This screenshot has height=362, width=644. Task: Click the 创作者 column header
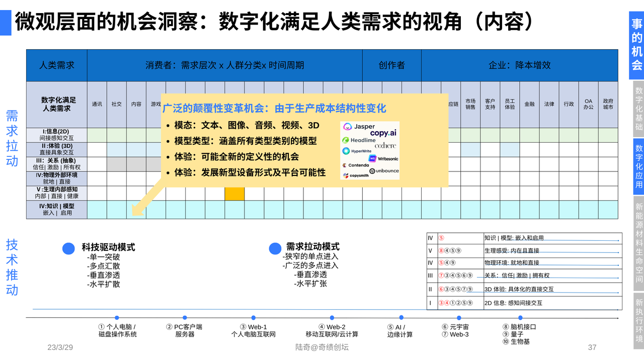tap(391, 65)
